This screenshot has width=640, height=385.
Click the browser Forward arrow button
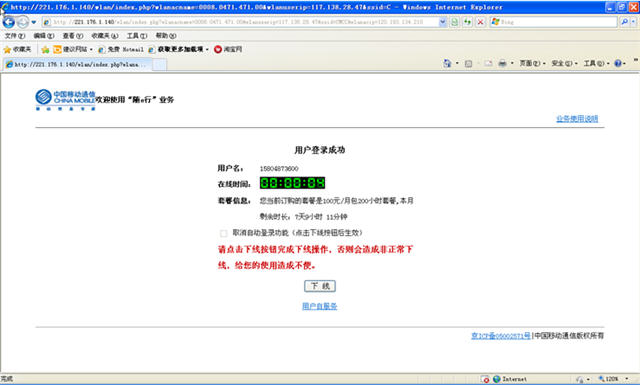pos(22,22)
